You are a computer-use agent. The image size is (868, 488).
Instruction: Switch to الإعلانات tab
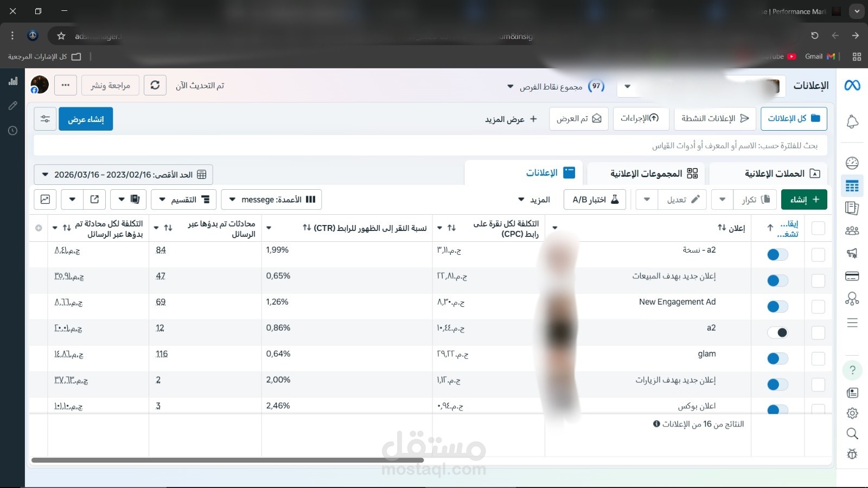pos(524,173)
